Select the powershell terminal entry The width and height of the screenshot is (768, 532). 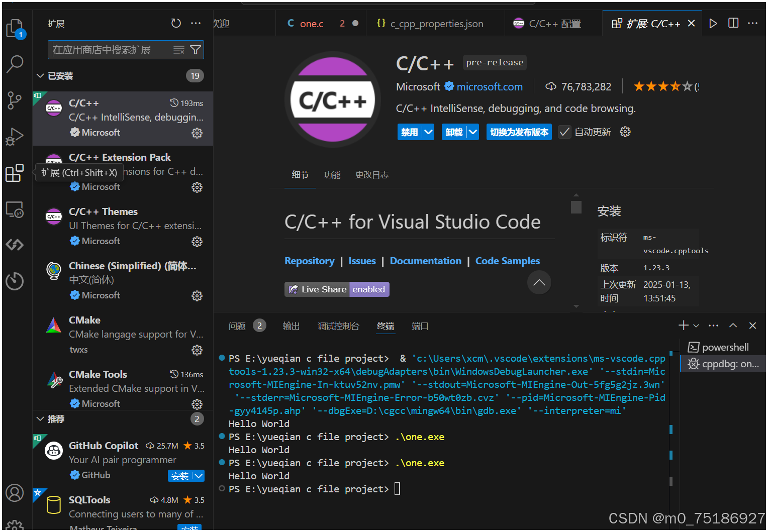(722, 347)
